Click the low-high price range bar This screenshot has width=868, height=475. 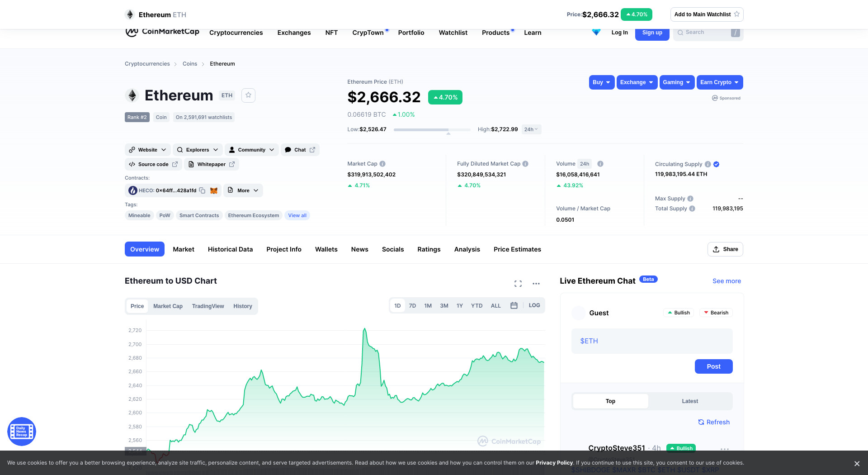point(432,129)
